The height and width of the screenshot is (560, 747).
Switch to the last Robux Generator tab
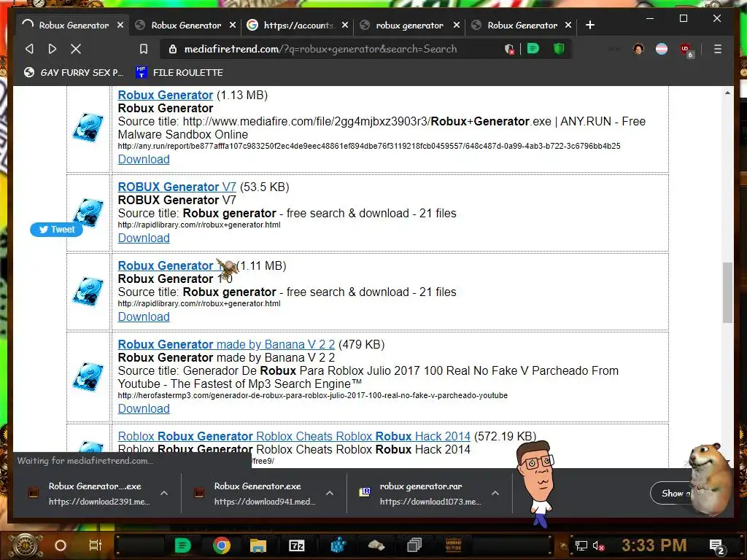click(522, 26)
